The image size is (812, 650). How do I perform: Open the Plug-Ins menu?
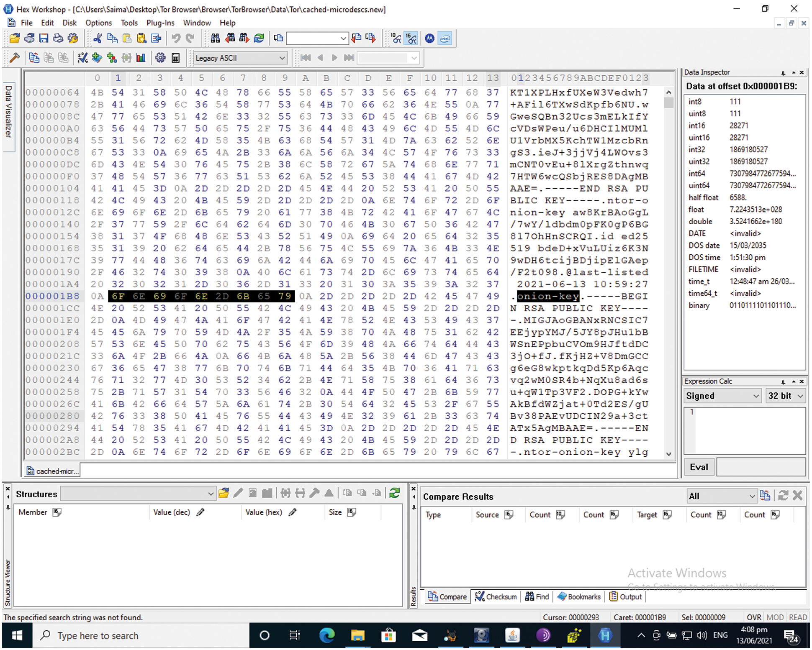pyautogui.click(x=160, y=23)
